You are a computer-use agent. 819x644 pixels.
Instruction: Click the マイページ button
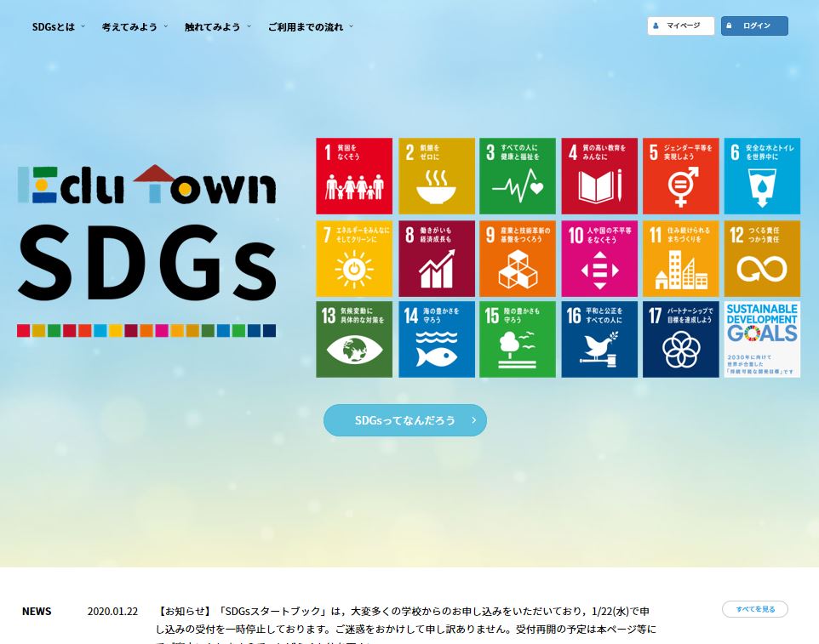click(681, 26)
